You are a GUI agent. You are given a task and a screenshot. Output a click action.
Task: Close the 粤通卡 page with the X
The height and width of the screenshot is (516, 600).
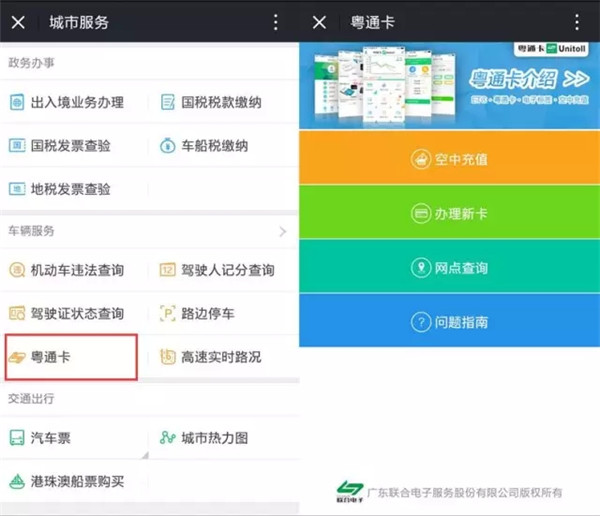[319, 23]
